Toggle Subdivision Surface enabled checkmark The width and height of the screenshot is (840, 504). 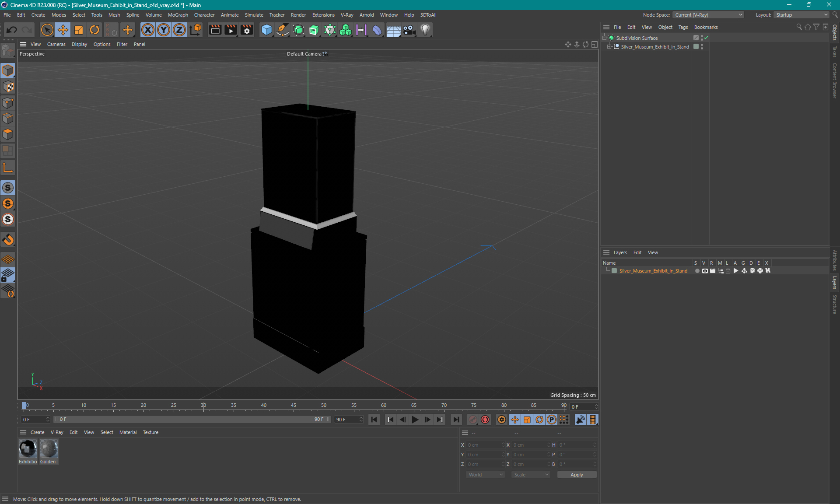706,38
